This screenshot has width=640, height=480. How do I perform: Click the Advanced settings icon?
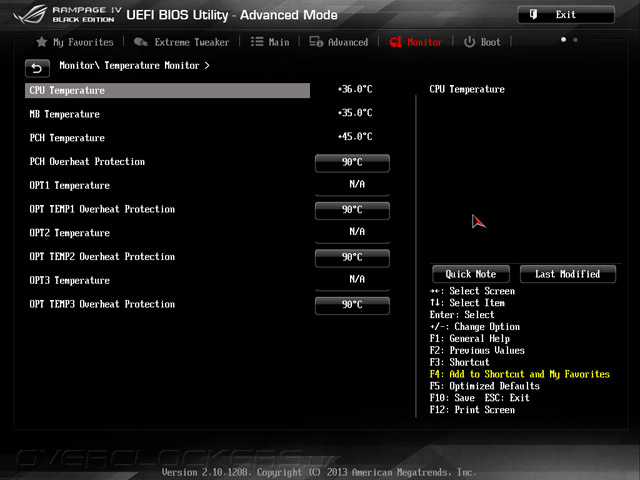click(x=316, y=42)
